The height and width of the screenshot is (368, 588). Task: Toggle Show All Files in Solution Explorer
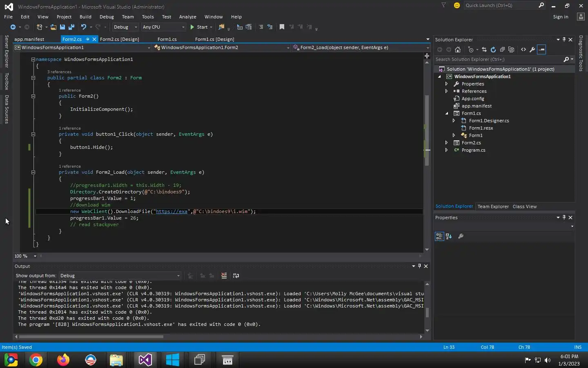(511, 49)
